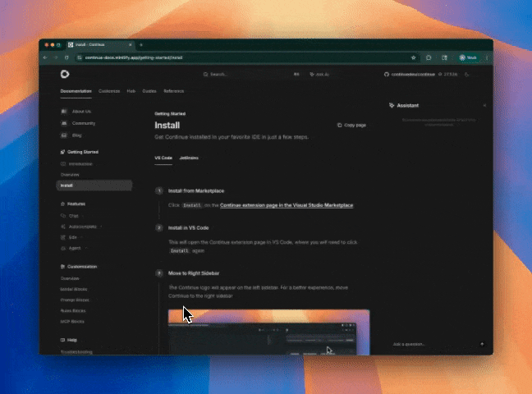The width and height of the screenshot is (532, 394).
Task: Click the Edit icon in sidebar
Action: pos(62,237)
